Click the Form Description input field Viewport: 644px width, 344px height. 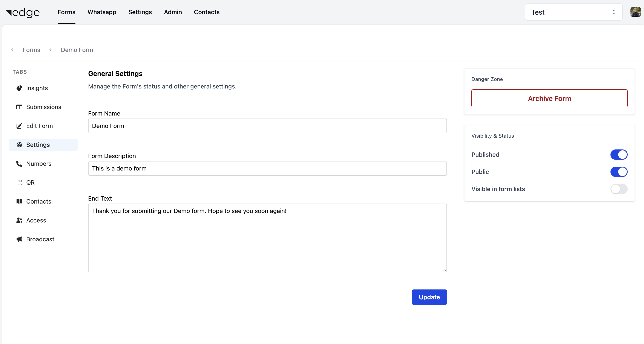(x=267, y=168)
